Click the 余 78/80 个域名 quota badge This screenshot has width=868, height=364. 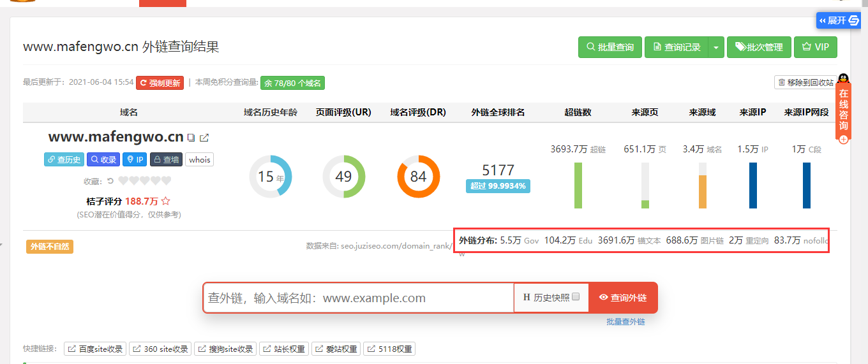[293, 83]
